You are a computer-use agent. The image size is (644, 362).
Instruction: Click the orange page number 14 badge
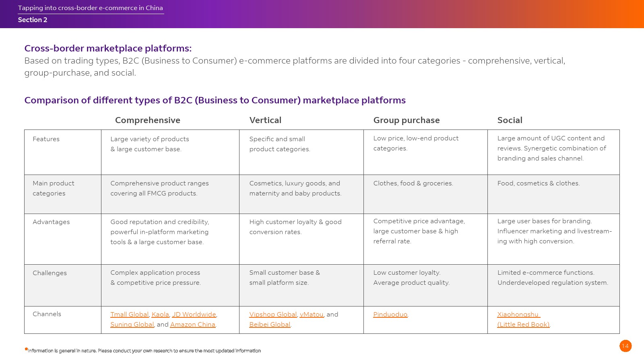[x=625, y=346]
